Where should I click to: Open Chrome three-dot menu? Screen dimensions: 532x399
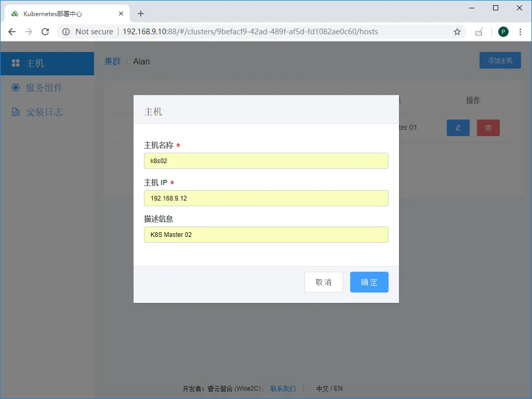[x=520, y=32]
